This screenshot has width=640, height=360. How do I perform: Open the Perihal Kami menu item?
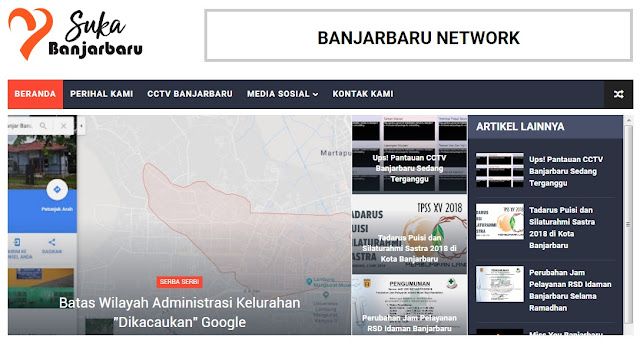[101, 94]
